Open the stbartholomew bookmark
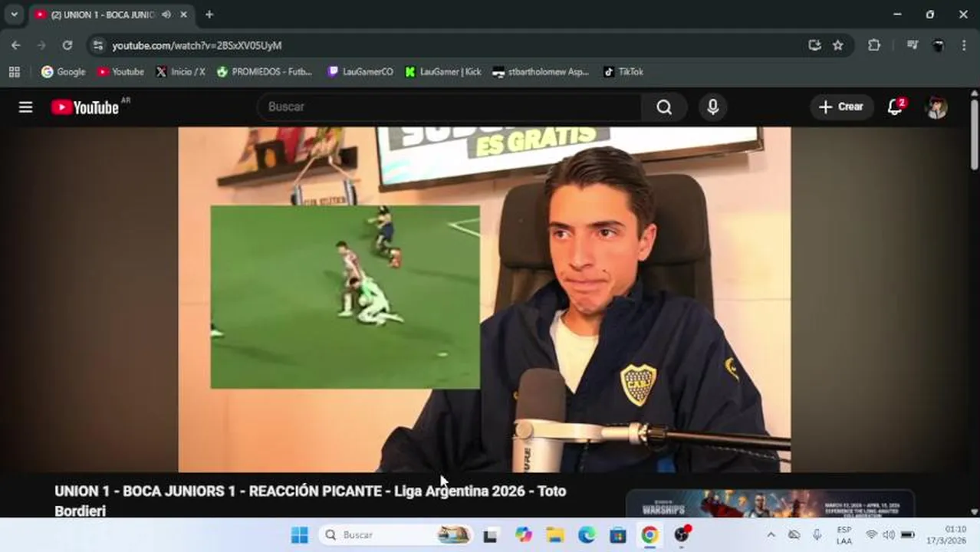 pos(541,71)
